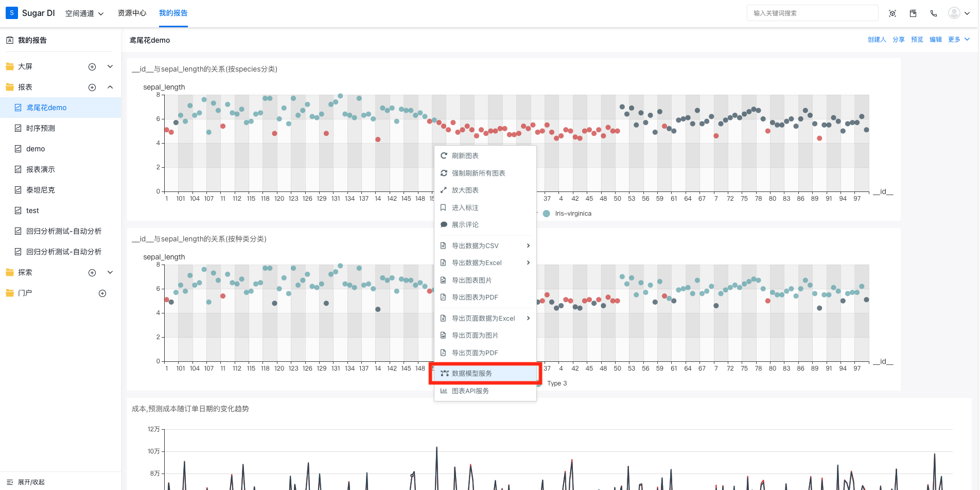Switch to 我的报告 tab
The height and width of the screenshot is (490, 980).
[x=173, y=13]
